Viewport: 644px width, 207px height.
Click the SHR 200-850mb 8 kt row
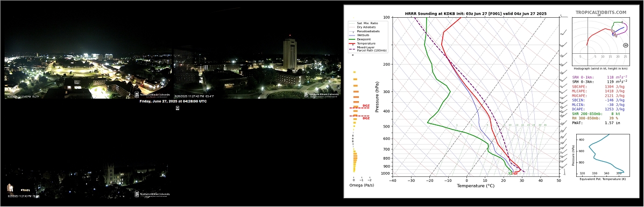pos(596,114)
